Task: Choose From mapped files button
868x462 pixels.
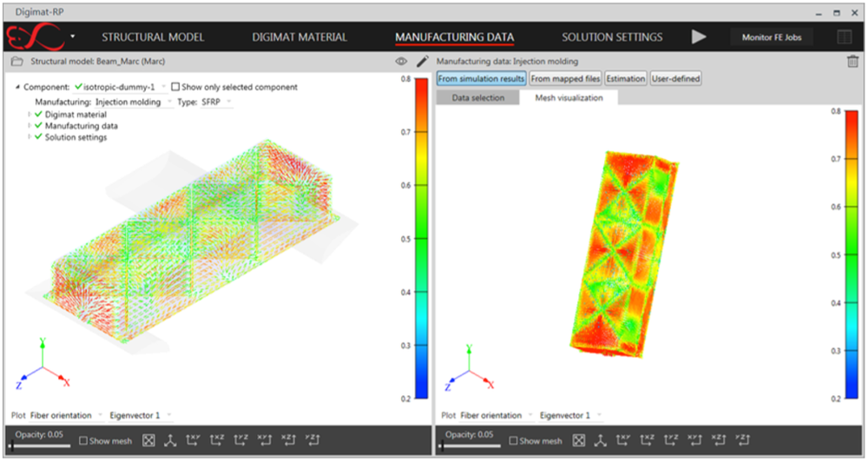Action: point(565,79)
